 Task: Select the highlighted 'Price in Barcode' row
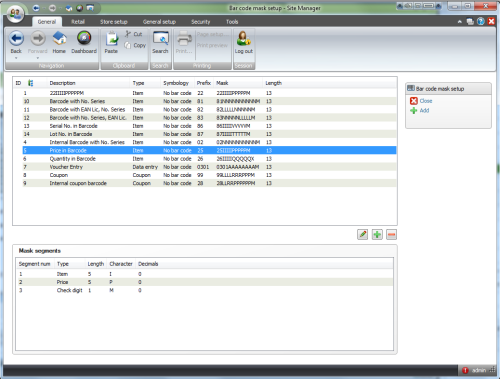tap(209, 150)
